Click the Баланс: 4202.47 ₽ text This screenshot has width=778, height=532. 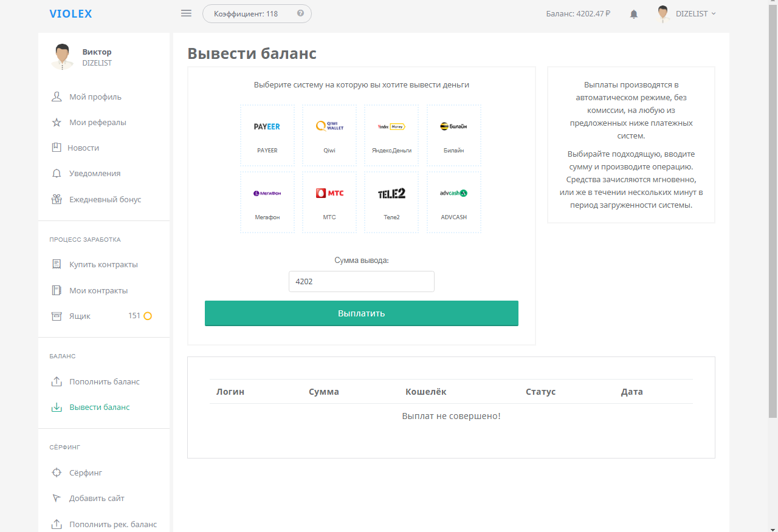click(x=578, y=13)
